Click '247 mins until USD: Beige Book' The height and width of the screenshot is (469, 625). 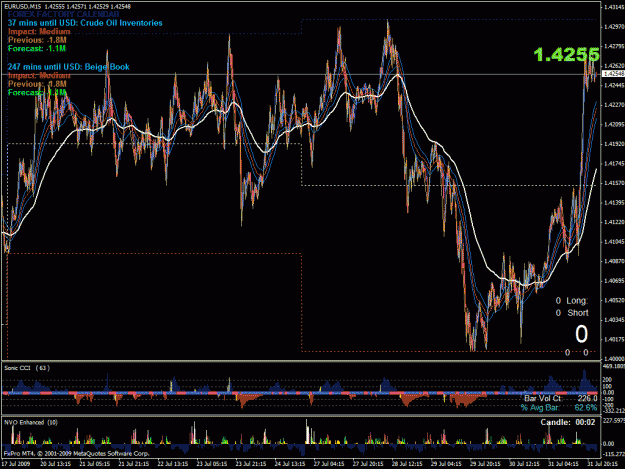(69, 67)
